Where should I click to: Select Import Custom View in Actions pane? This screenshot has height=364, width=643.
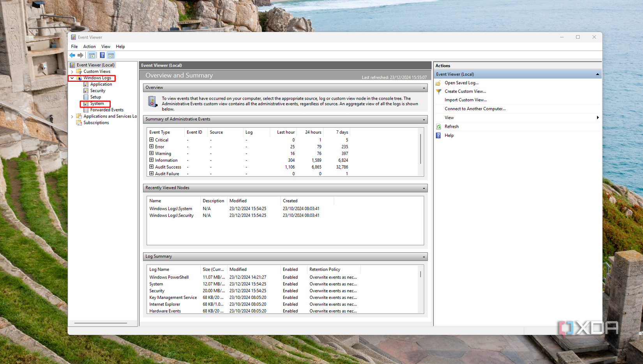coord(465,100)
